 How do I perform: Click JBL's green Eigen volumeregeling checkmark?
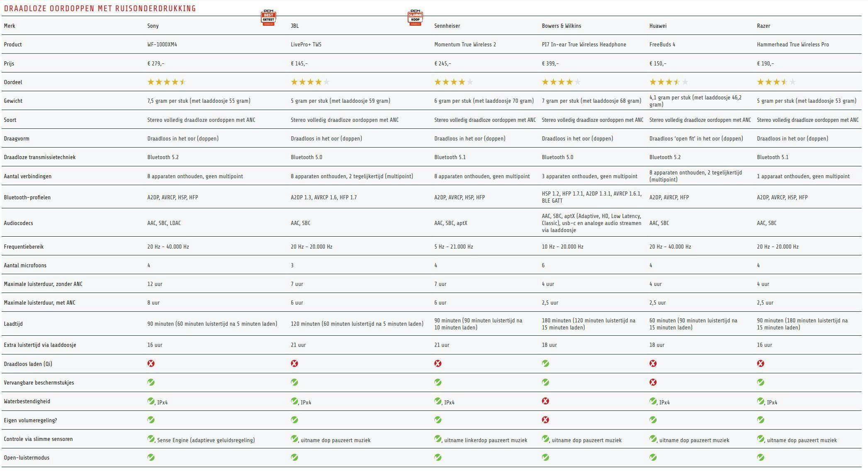pyautogui.click(x=294, y=420)
